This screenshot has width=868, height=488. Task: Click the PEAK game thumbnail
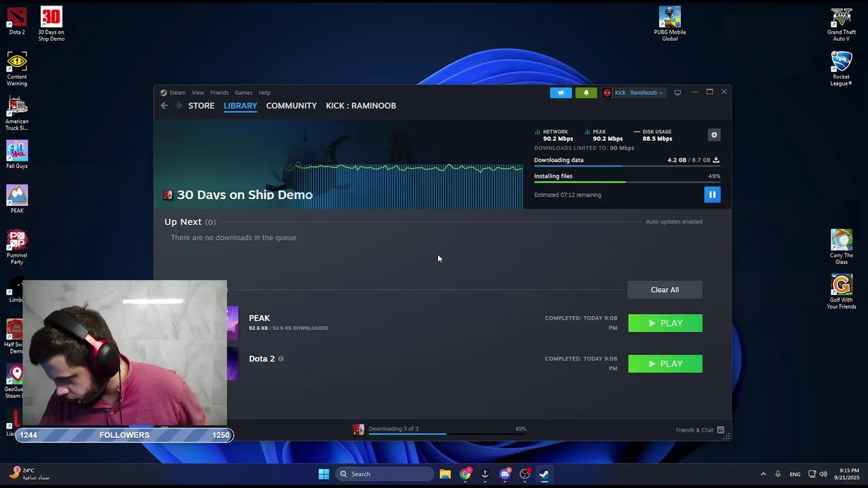233,323
